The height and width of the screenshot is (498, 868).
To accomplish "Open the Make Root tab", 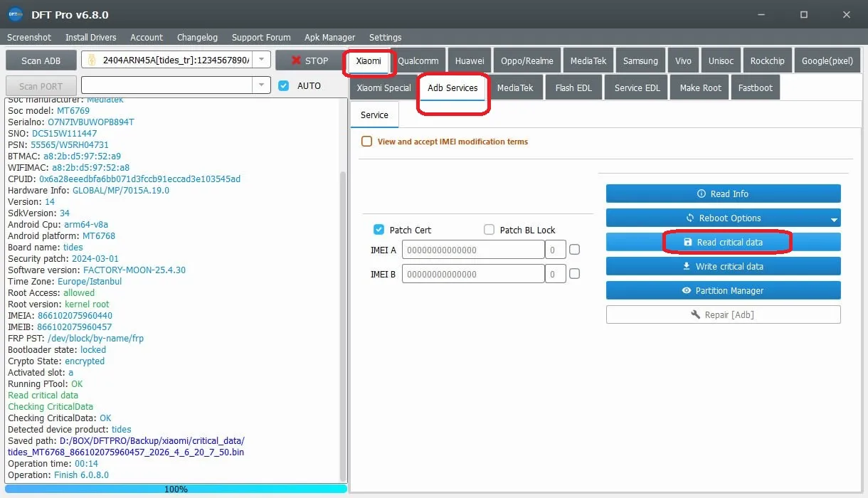I will pyautogui.click(x=700, y=88).
